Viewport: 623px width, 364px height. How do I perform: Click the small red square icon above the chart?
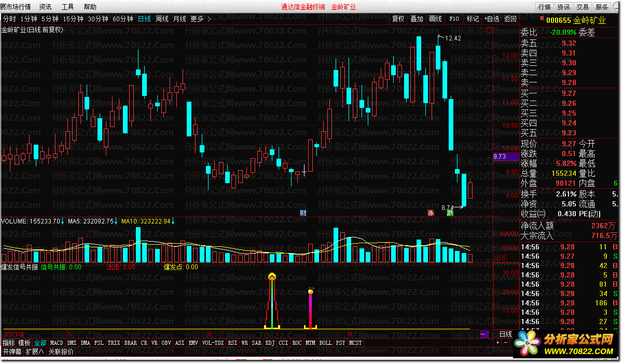pyautogui.click(x=489, y=30)
